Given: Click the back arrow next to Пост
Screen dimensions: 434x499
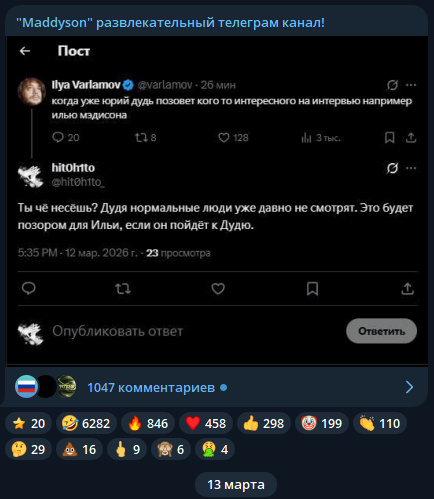Looking at the screenshot, I should click(x=25, y=51).
